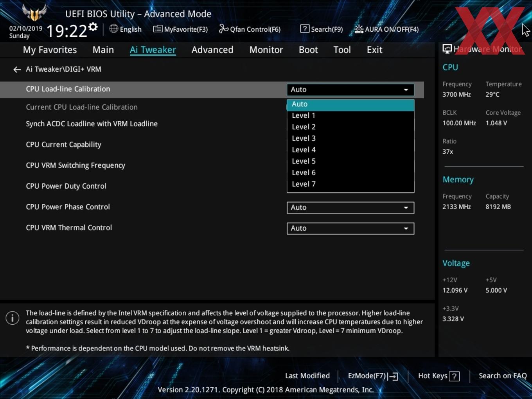The height and width of the screenshot is (399, 532).
Task: Open the Boot tab
Action: [308, 50]
